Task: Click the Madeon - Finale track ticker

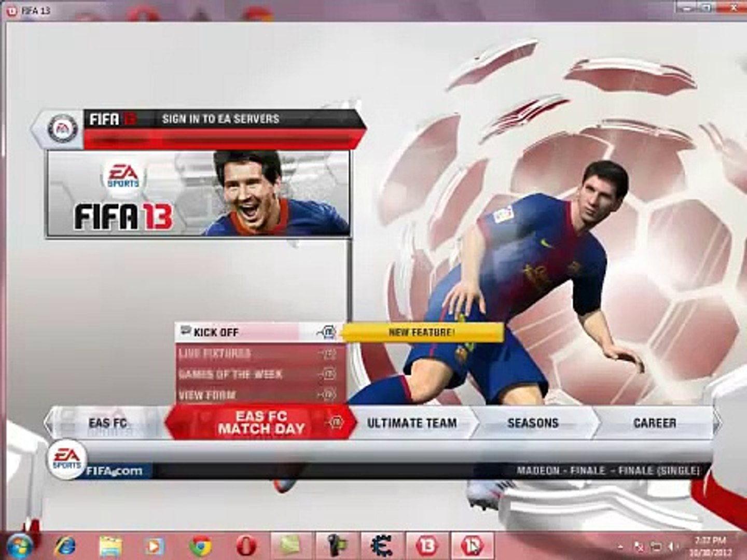Action: pyautogui.click(x=607, y=471)
